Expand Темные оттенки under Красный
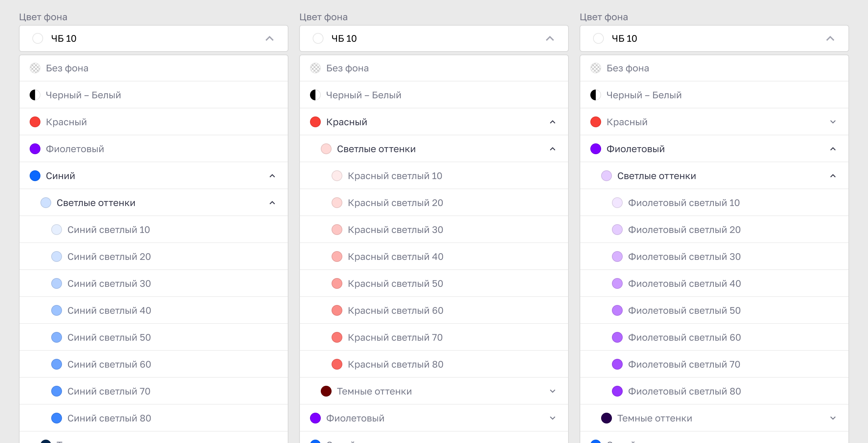This screenshot has height=443, width=868. pos(553,391)
